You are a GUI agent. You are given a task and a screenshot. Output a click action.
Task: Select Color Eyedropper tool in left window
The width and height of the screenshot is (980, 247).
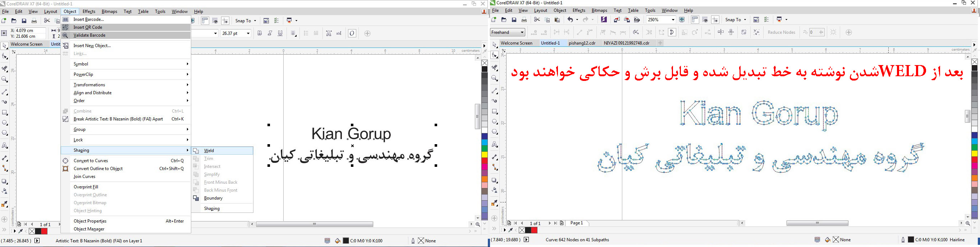point(5,204)
